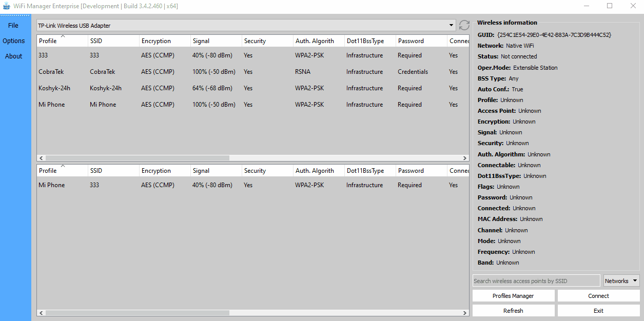
Task: Click the WiFi Manager app icon in title bar
Action: (7, 6)
